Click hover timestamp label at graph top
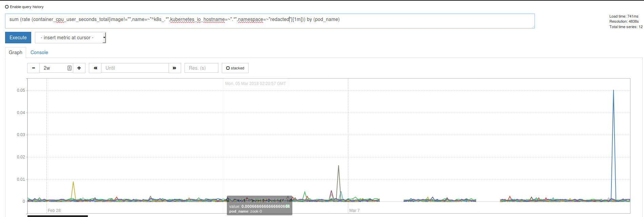Viewport: 644px width, 217px height. (x=255, y=84)
